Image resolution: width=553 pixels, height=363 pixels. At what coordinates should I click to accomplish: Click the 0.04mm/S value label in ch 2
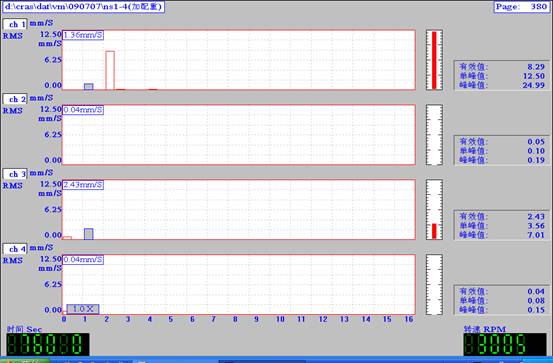pyautogui.click(x=83, y=110)
